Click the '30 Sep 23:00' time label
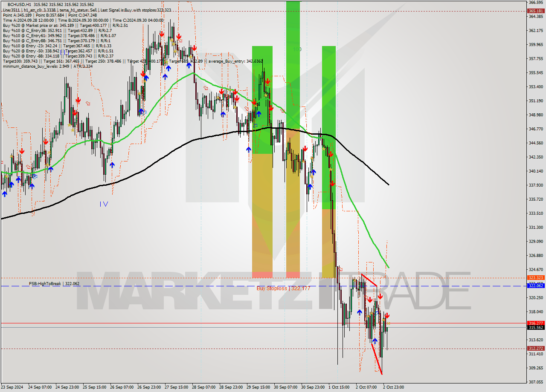Image resolution: width=546 pixels, height=392 pixels. [x=314, y=387]
